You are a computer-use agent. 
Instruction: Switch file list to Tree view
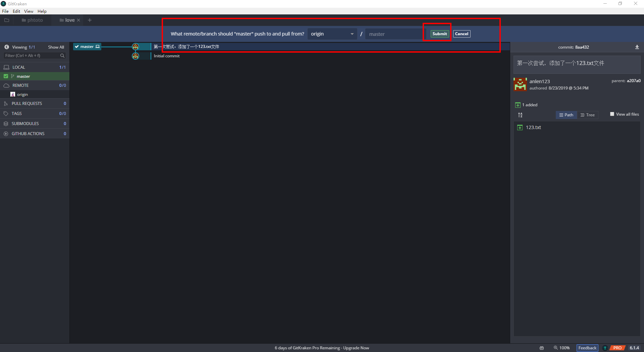588,115
